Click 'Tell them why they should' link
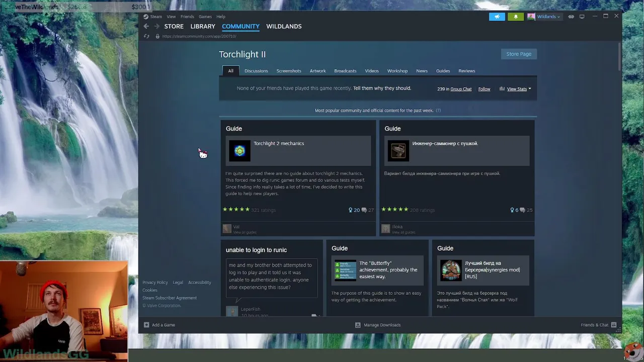This screenshot has height=362, width=644. click(382, 88)
